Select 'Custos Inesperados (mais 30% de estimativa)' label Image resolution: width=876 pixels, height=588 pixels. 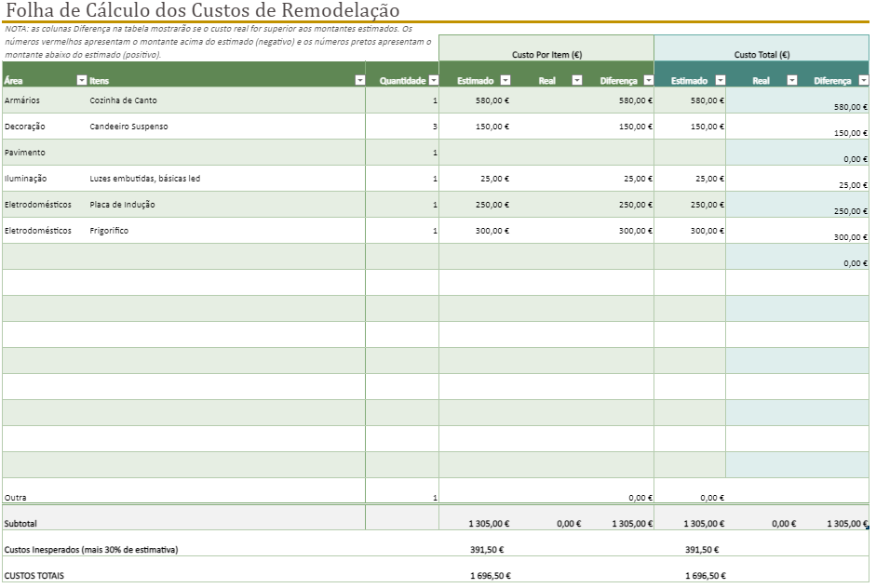(91, 550)
